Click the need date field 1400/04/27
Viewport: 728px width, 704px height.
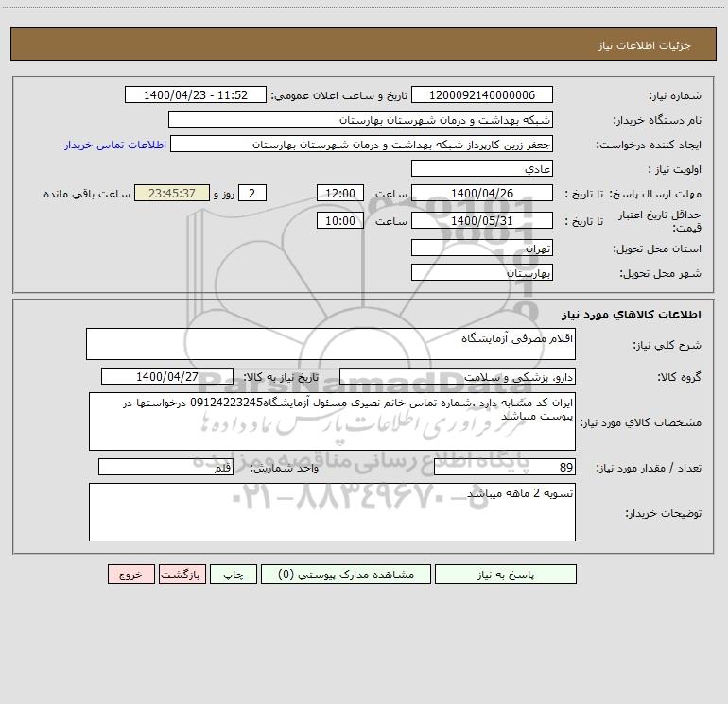(x=167, y=376)
